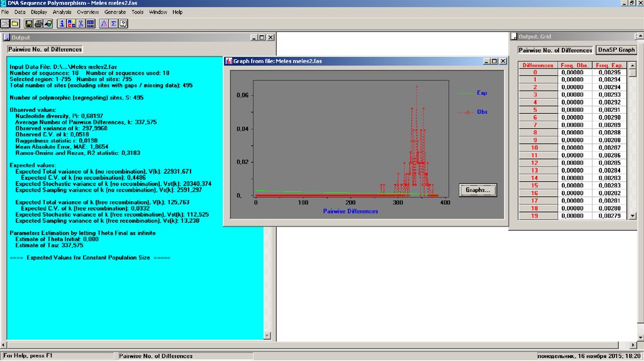The width and height of the screenshot is (644, 361).
Task: Select row 10 header in Differences column
Action: tap(535, 148)
